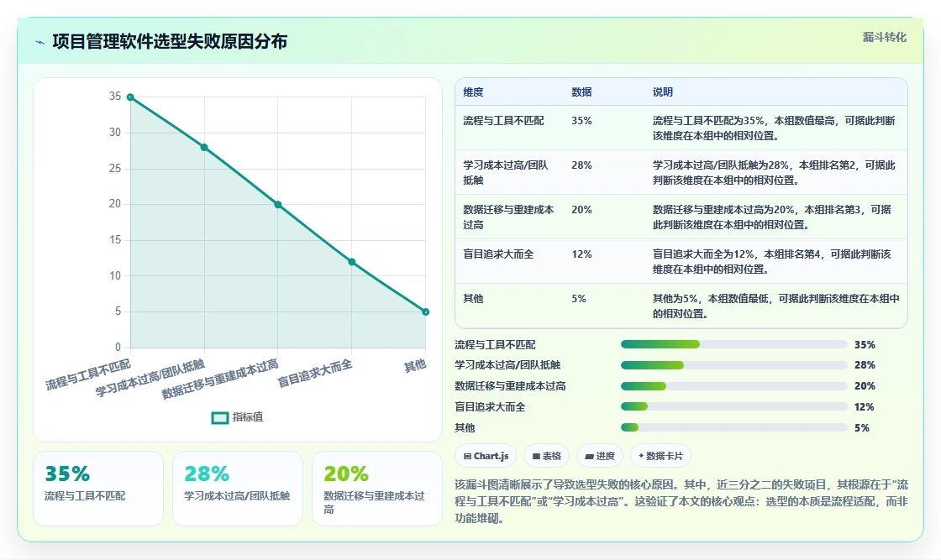The height and width of the screenshot is (560, 941).
Task: Toggle the 指标值 legend swatch
Action: click(220, 417)
